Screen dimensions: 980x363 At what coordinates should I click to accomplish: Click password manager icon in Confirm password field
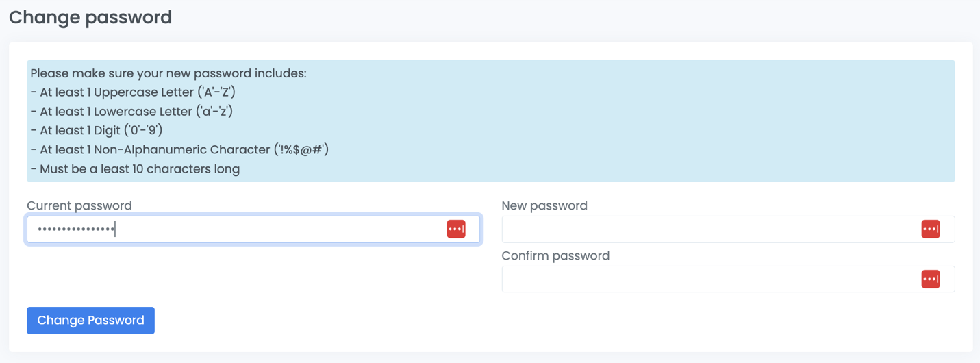pyautogui.click(x=930, y=279)
